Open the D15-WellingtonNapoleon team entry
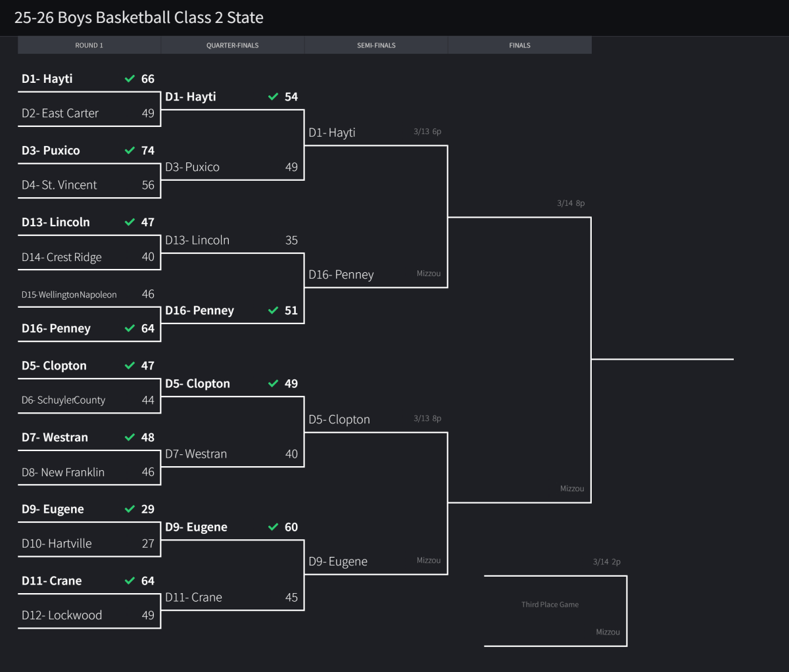This screenshot has height=672, width=789. [x=69, y=295]
